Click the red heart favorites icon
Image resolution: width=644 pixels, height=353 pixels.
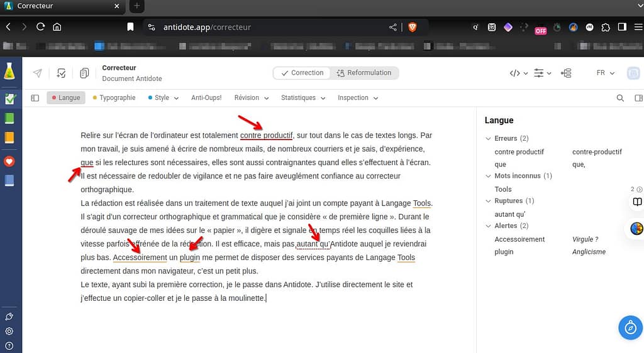pos(9,161)
